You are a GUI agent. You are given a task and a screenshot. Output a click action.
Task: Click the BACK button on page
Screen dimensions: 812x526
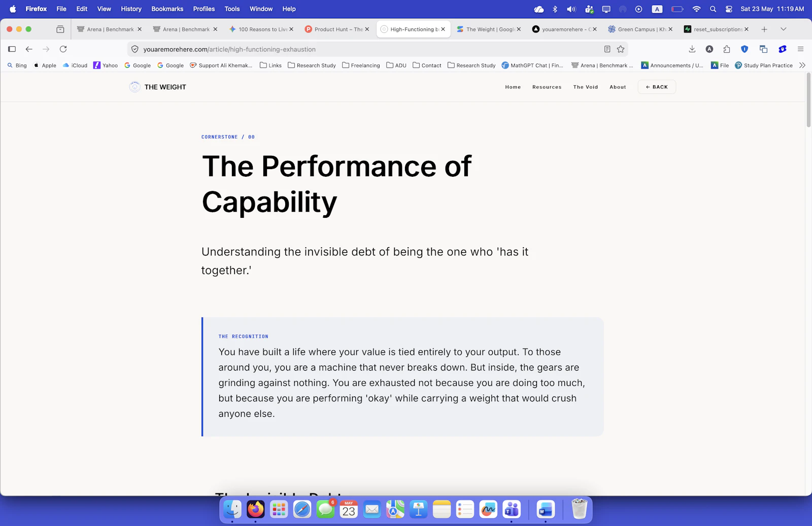(x=657, y=87)
